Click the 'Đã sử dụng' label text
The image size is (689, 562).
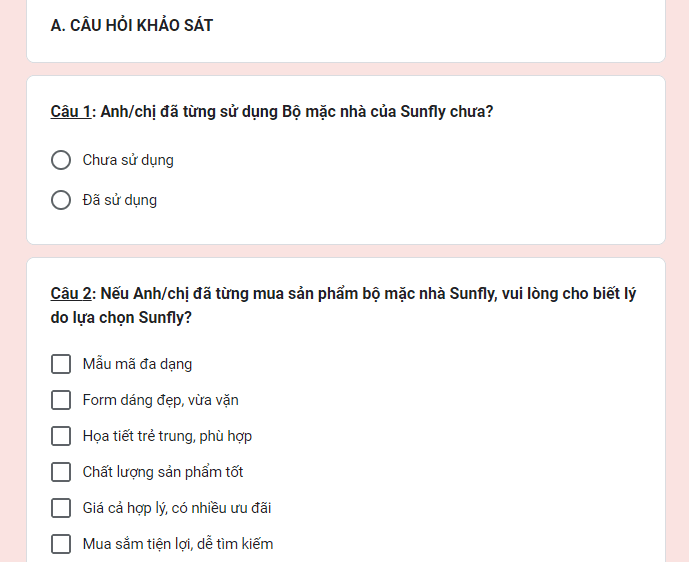click(x=120, y=200)
